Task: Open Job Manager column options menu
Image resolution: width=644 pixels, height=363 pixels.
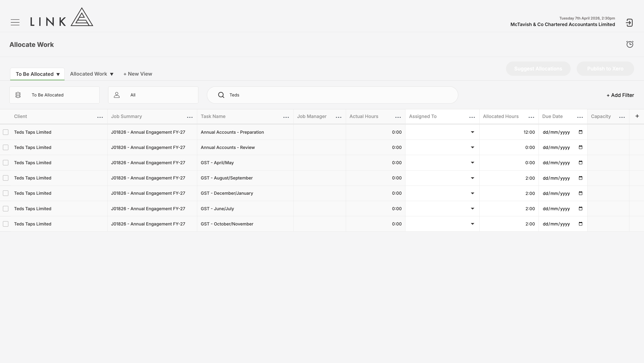Action: (x=339, y=117)
